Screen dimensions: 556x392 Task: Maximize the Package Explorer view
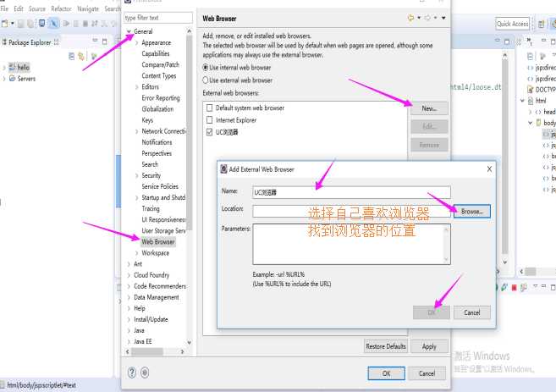104,41
